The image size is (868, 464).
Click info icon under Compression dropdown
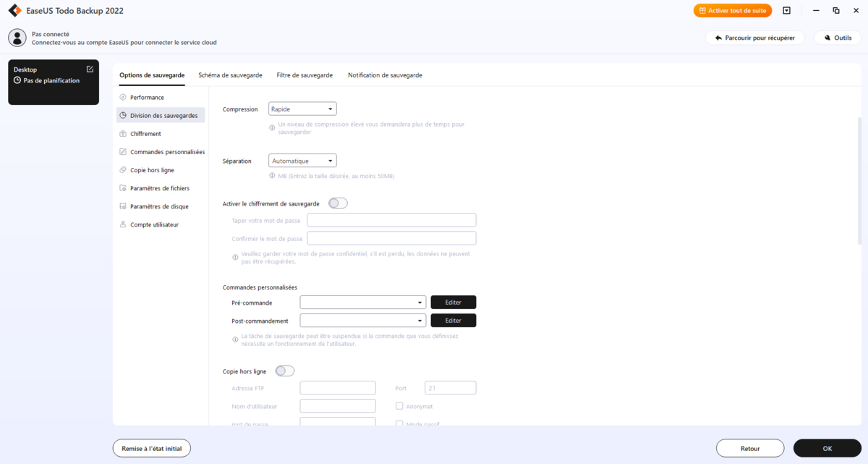pyautogui.click(x=272, y=127)
